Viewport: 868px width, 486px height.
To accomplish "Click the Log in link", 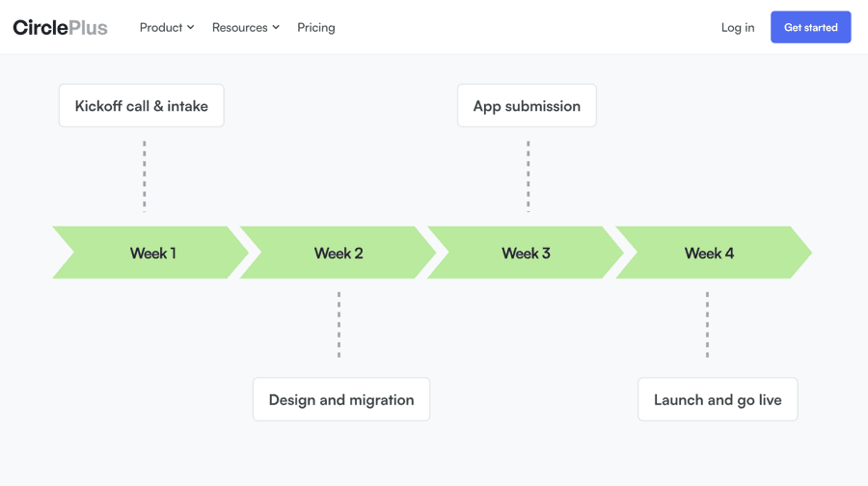I will pos(738,27).
